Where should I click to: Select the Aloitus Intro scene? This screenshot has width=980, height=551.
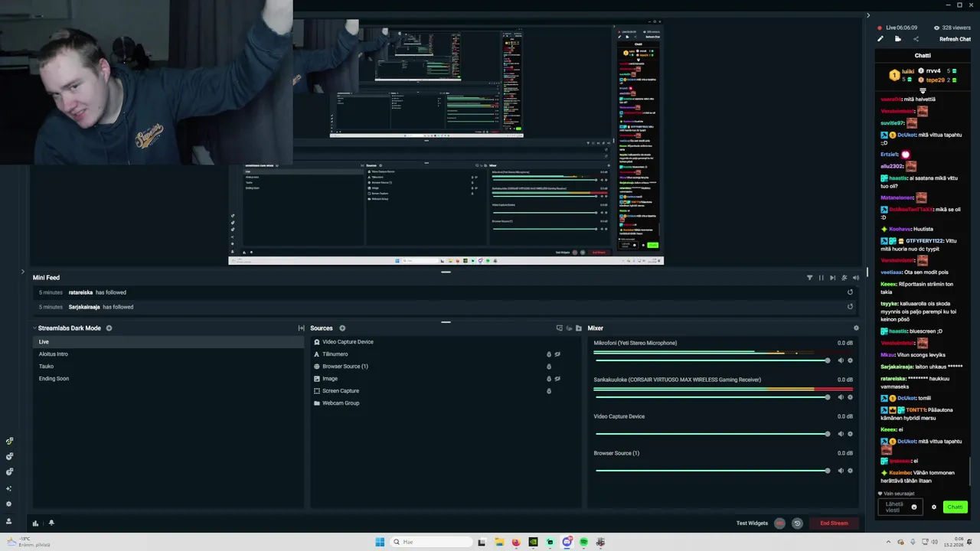coord(168,354)
